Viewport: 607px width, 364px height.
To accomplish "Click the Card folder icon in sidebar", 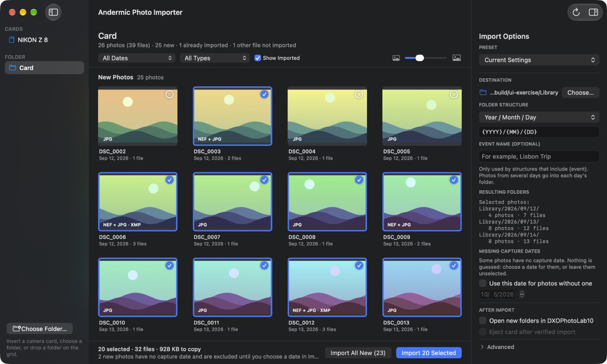I will (12, 68).
